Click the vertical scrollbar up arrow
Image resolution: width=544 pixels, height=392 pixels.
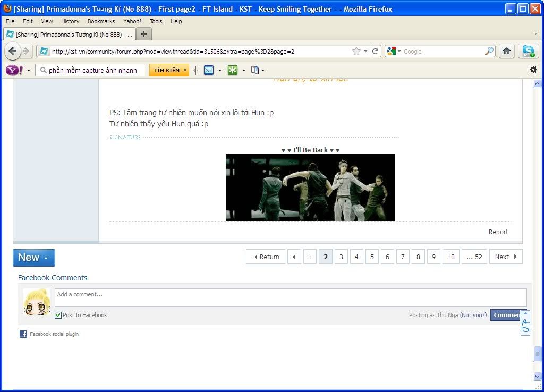(x=537, y=83)
